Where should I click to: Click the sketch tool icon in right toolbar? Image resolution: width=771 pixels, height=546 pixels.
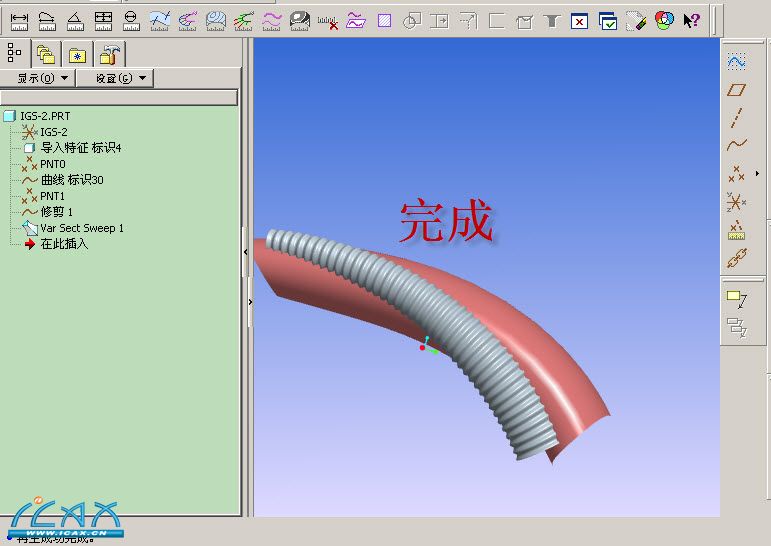736,61
